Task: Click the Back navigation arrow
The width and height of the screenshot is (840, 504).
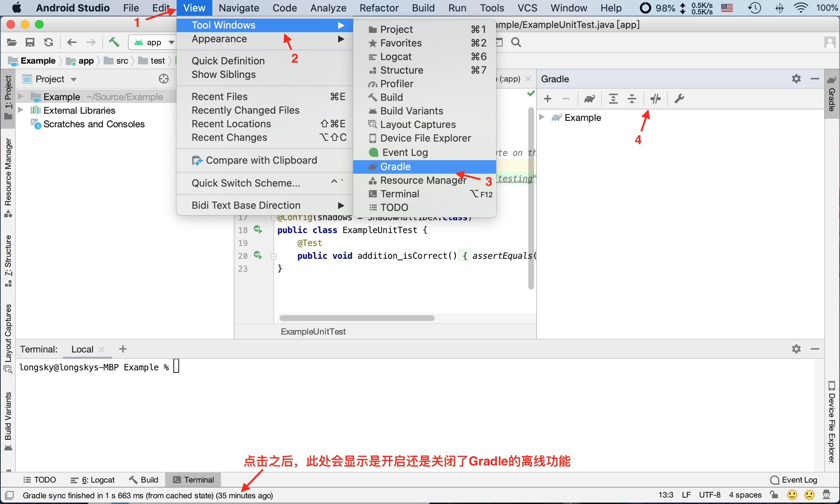Action: pyautogui.click(x=72, y=42)
